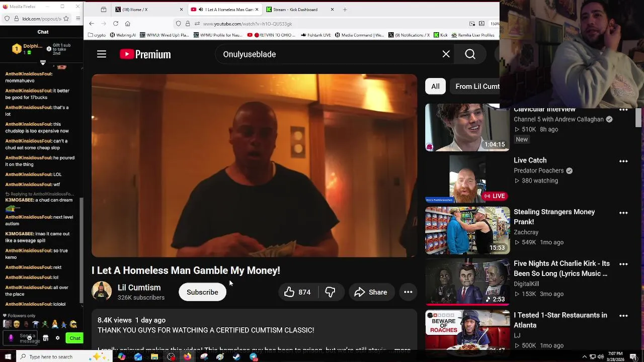Open the Stealing Strangers Money Prank thumbnail

coord(467,231)
